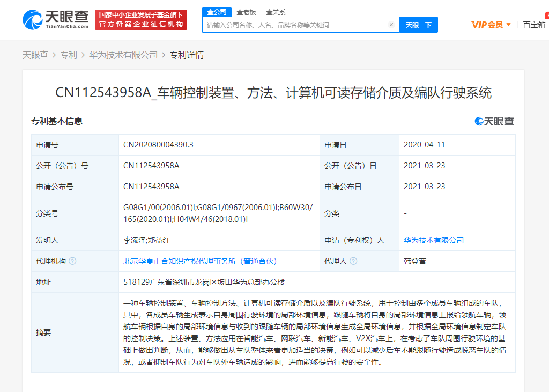This screenshot has width=549, height=392.
Task: Click the 天眼一下 search button
Action: coord(418,25)
